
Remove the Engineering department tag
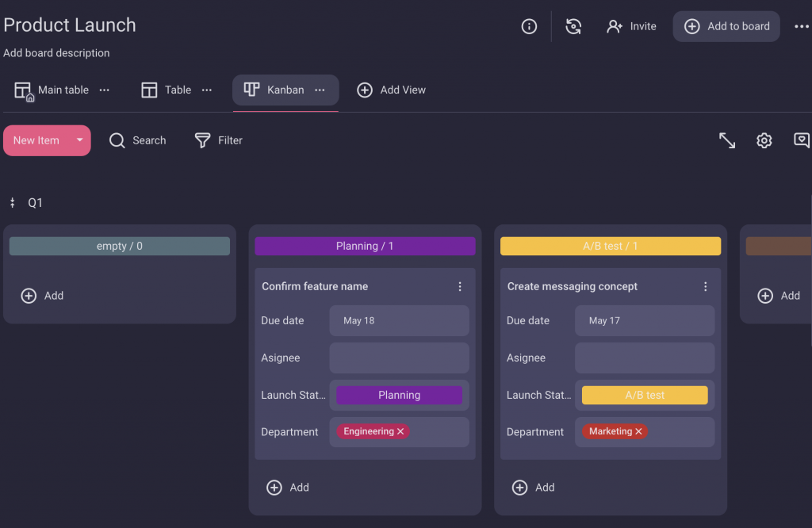pos(400,431)
